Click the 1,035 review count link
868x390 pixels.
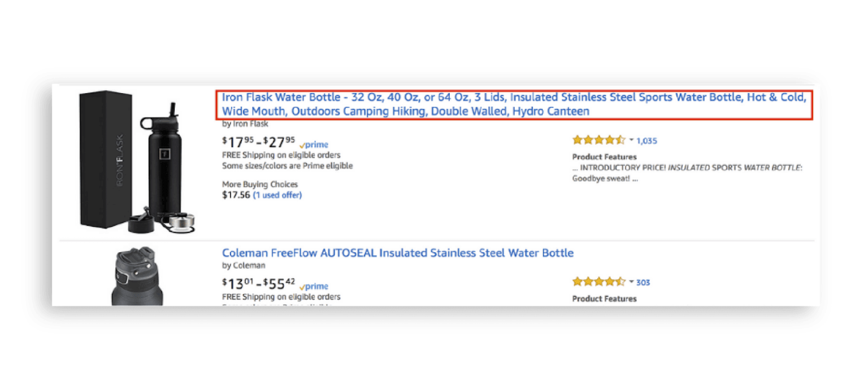pos(646,140)
